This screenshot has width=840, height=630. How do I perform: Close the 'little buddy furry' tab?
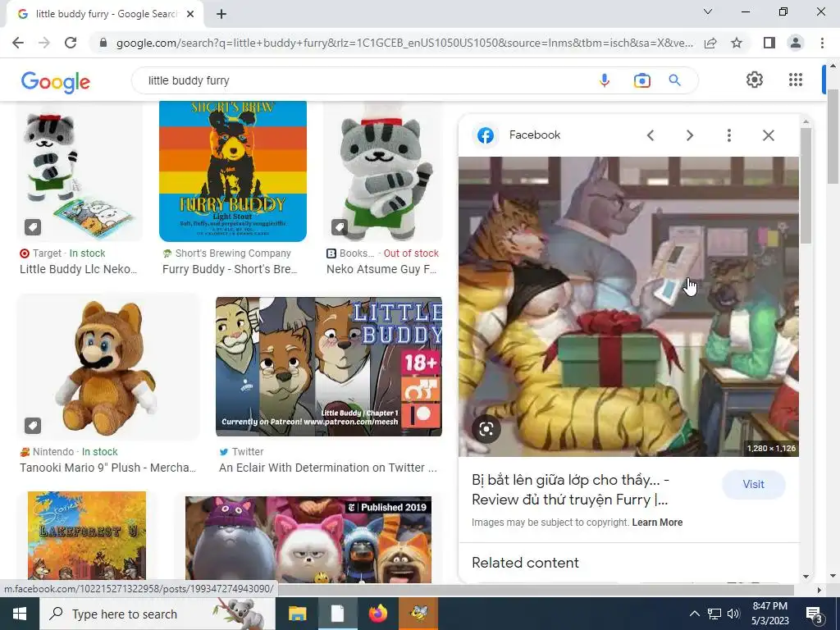tap(190, 14)
